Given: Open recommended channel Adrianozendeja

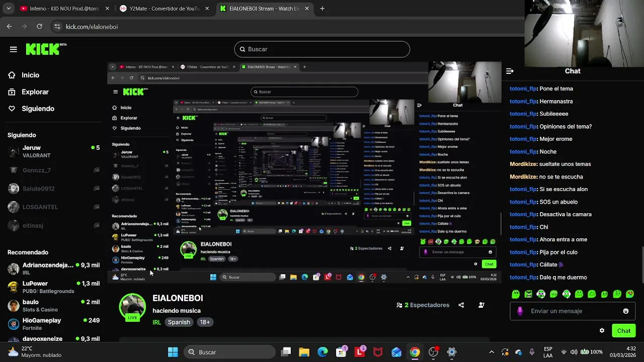Looking at the screenshot, I should point(54,268).
